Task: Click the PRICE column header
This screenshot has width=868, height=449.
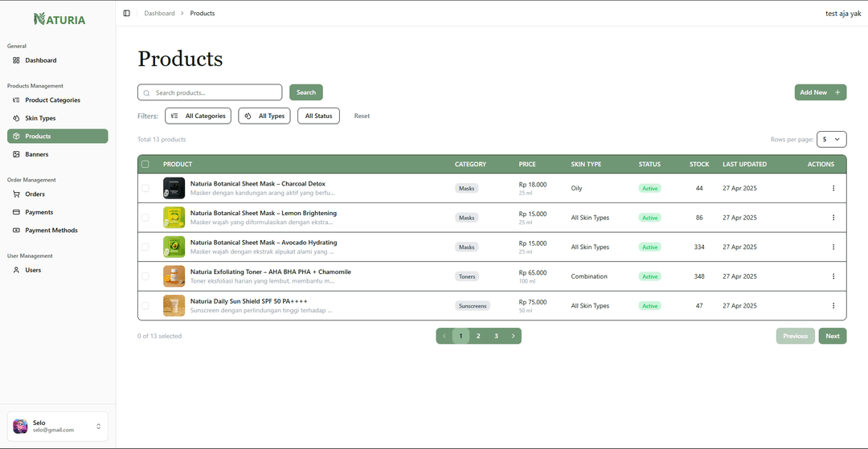Action: click(527, 164)
